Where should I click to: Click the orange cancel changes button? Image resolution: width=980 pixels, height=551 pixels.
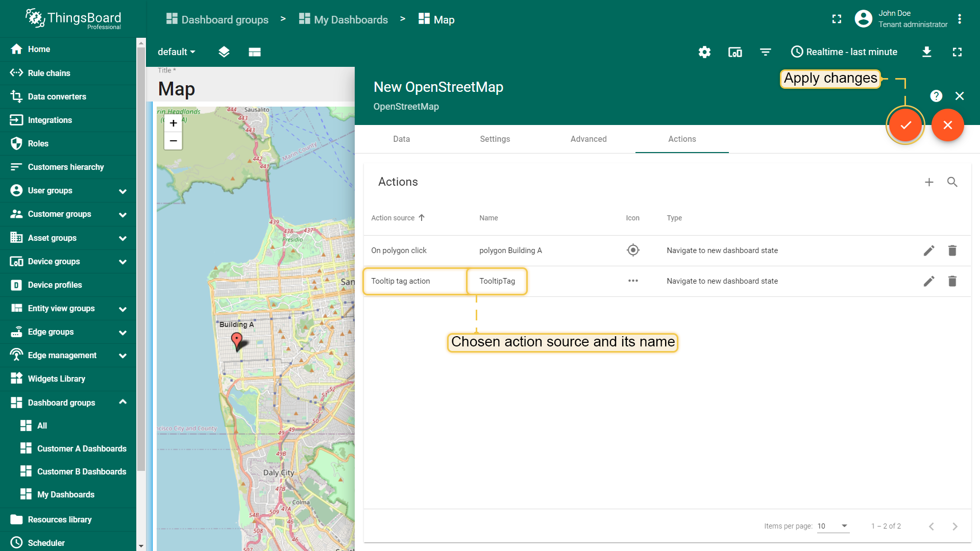(948, 125)
